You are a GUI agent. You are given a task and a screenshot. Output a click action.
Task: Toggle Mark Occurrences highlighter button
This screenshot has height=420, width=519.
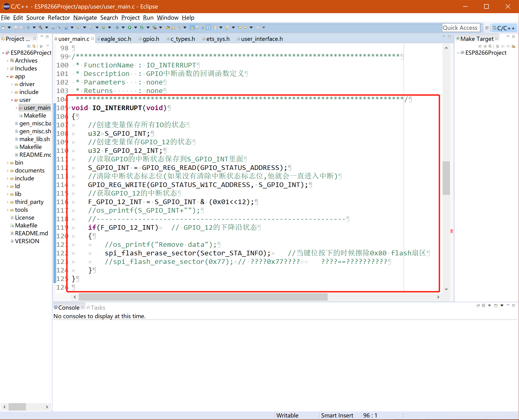pyautogui.click(x=192, y=27)
